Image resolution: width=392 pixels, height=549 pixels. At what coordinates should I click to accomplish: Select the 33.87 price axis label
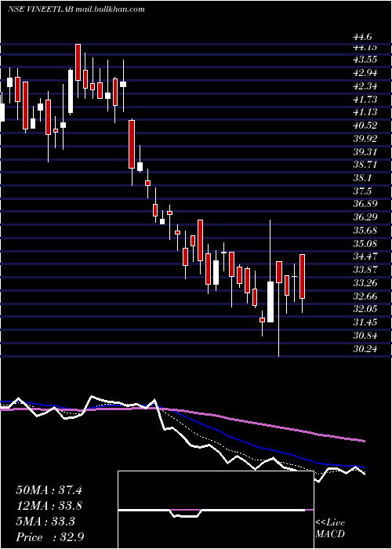[x=365, y=270]
